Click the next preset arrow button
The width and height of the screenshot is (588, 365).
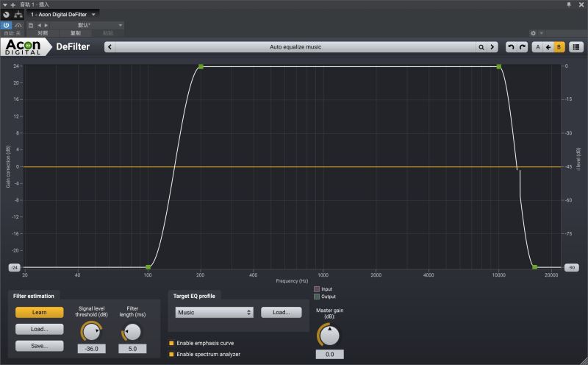pos(492,47)
